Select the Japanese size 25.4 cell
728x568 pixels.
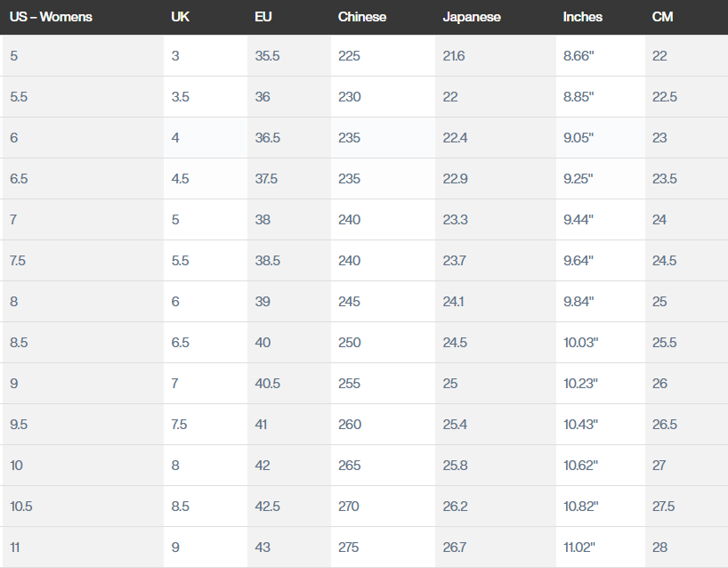456,425
